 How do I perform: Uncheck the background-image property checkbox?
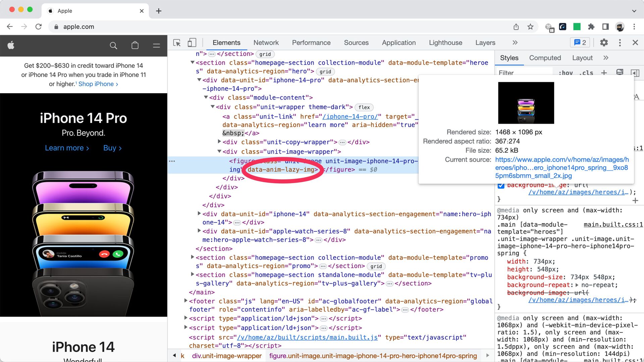tap(501, 185)
